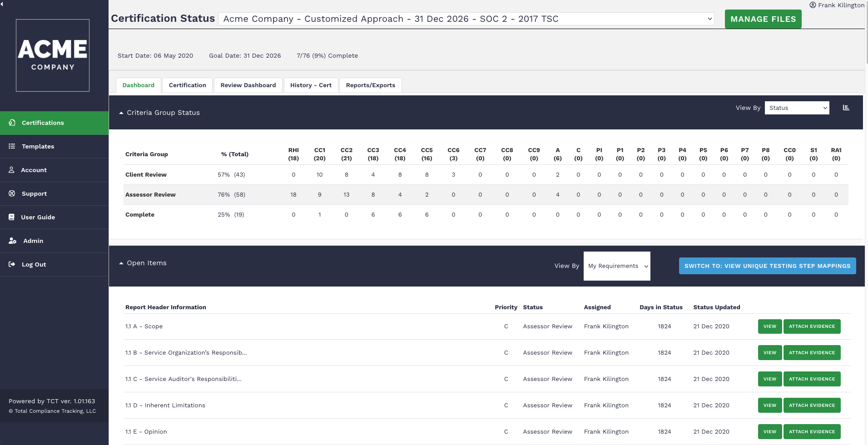Switch to the Review Dashboard tab
The image size is (868, 445).
(x=248, y=85)
